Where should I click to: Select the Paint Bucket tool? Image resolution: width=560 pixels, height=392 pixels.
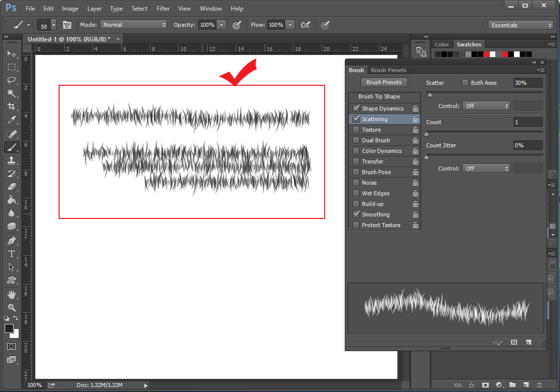pos(12,200)
